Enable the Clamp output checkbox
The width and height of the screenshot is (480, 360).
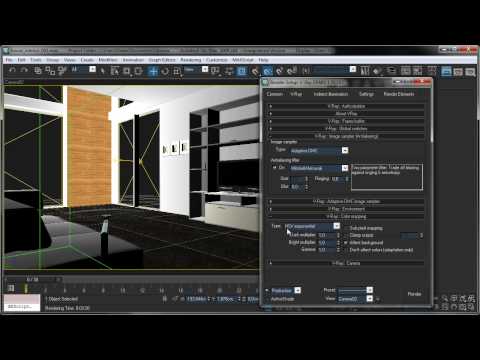pos(346,235)
